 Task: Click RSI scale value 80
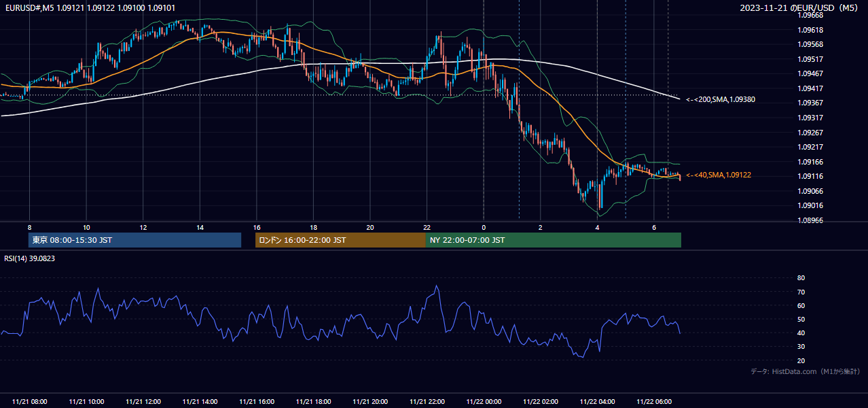click(x=801, y=278)
